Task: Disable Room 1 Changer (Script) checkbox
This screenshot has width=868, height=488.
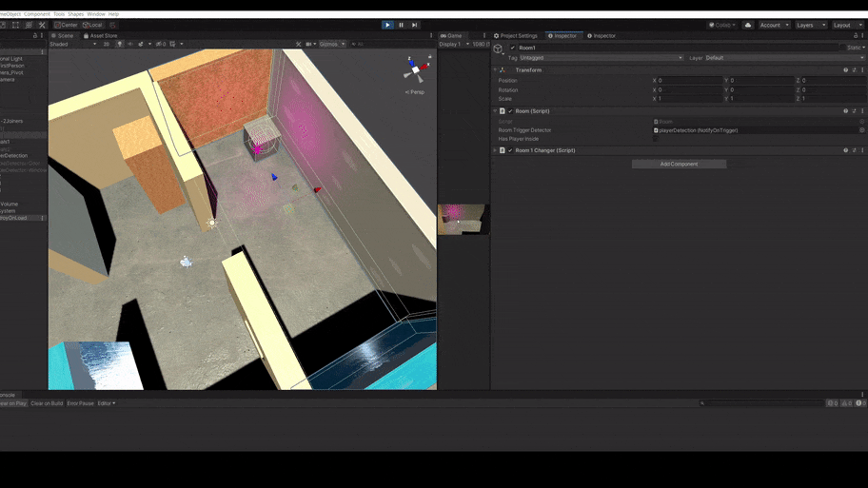Action: [510, 150]
